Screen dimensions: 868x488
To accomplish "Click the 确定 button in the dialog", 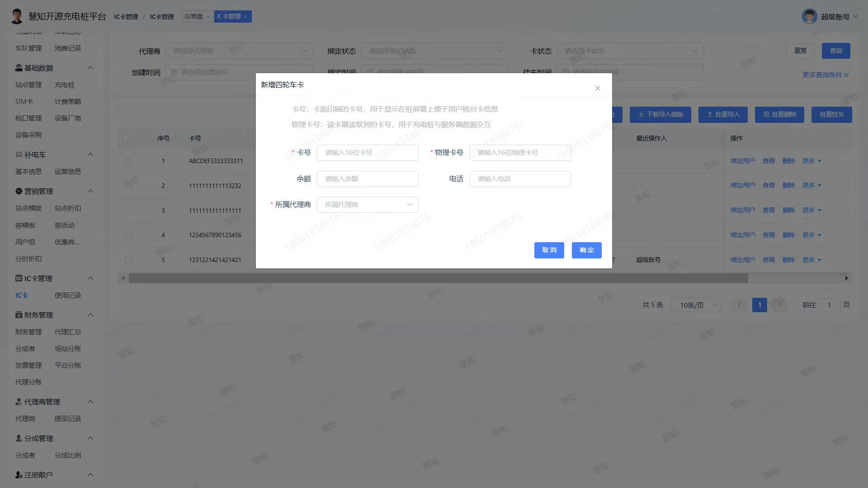I will tap(586, 250).
